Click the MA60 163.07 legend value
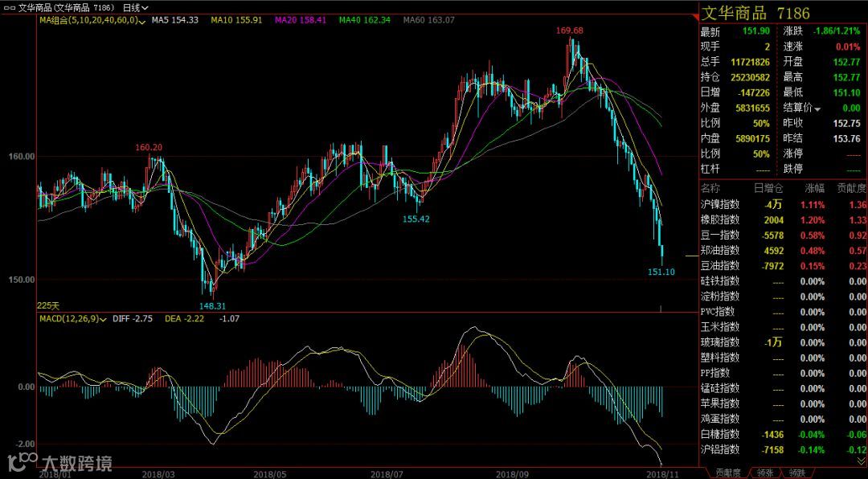This screenshot has width=868, height=479. [x=429, y=20]
